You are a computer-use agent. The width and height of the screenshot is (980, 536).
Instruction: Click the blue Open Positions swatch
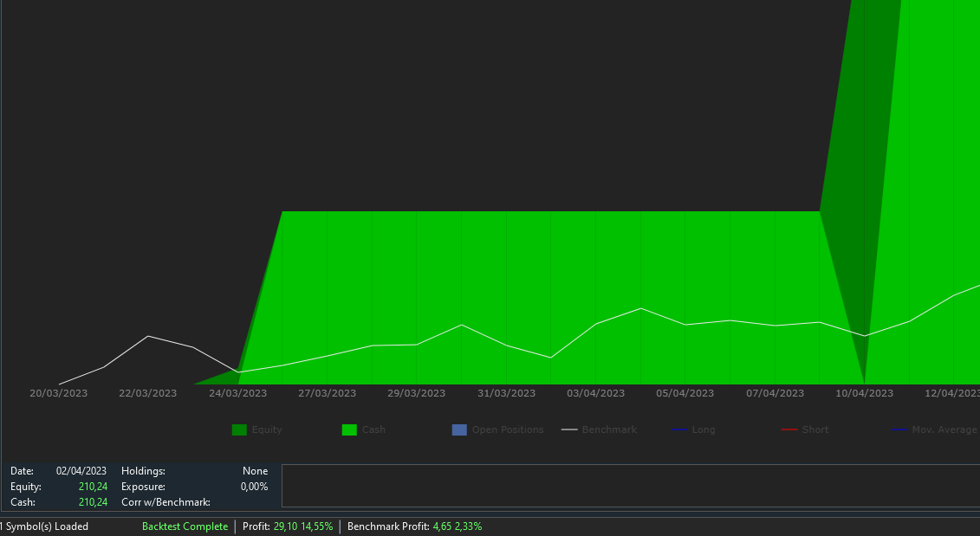point(459,429)
